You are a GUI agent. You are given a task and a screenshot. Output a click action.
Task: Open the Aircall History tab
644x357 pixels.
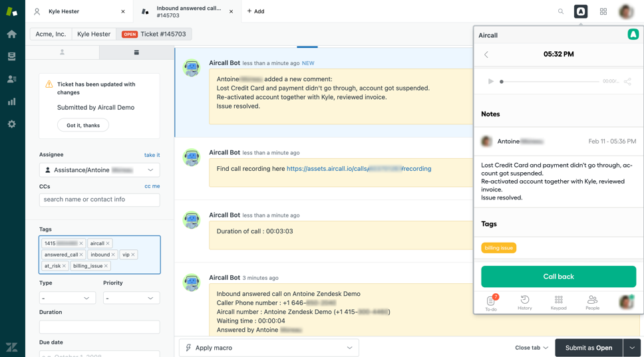[x=524, y=303]
